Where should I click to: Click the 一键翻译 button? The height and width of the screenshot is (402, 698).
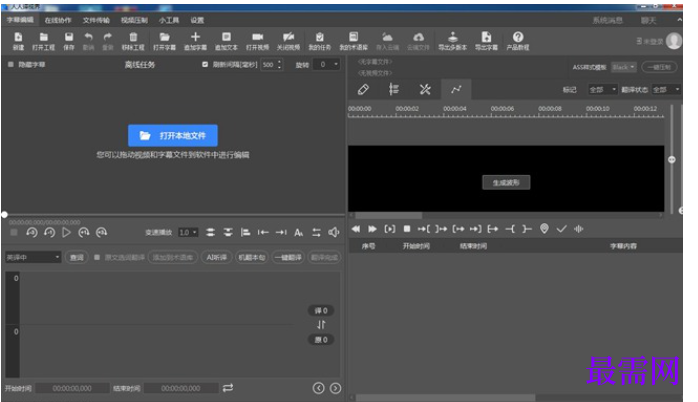coord(288,257)
